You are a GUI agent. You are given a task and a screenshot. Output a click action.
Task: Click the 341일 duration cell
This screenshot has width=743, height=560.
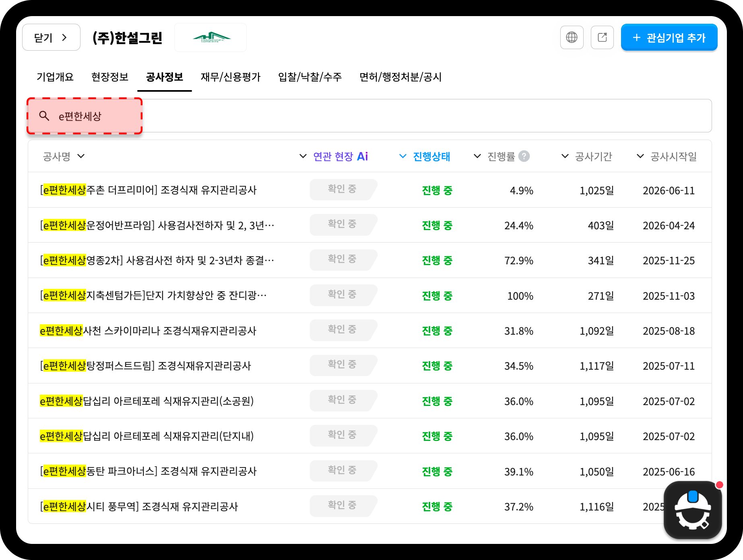tap(601, 261)
